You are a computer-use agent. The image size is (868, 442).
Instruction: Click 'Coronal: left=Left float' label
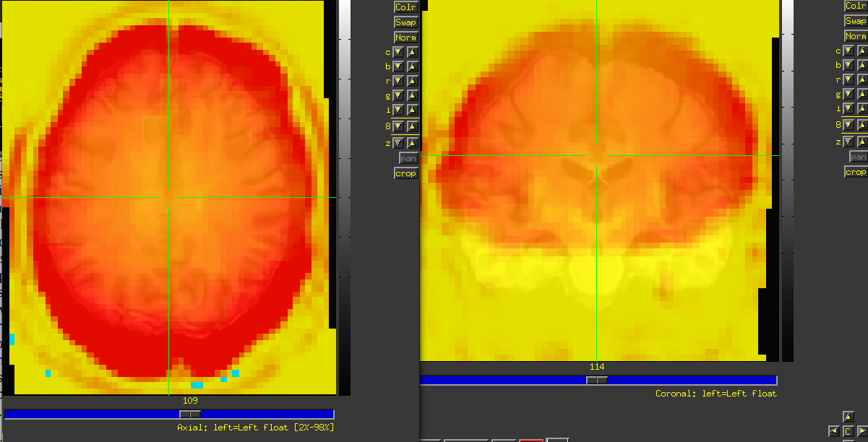[x=716, y=394]
